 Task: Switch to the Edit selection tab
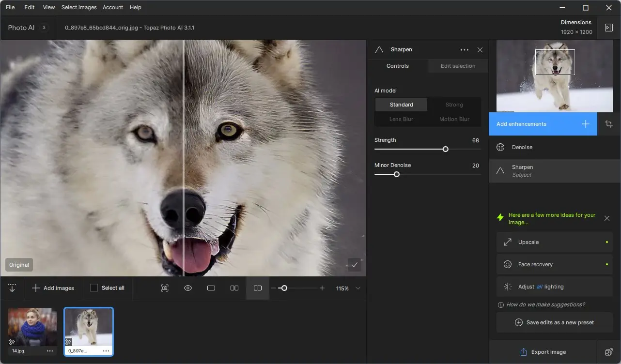pos(458,66)
